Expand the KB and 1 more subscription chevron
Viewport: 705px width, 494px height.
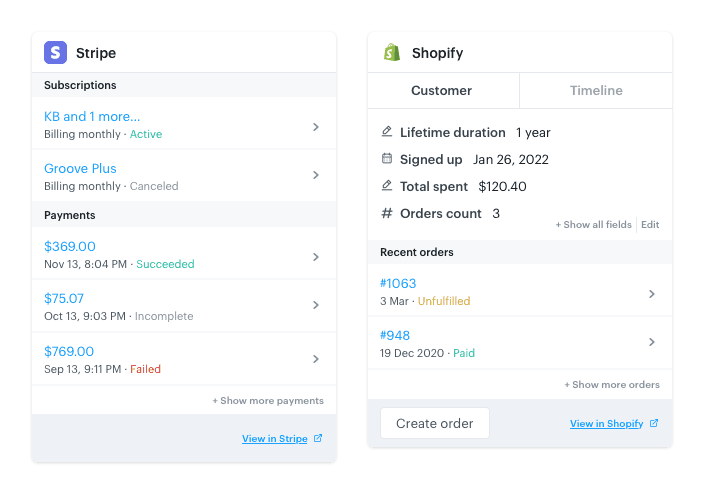click(x=316, y=127)
